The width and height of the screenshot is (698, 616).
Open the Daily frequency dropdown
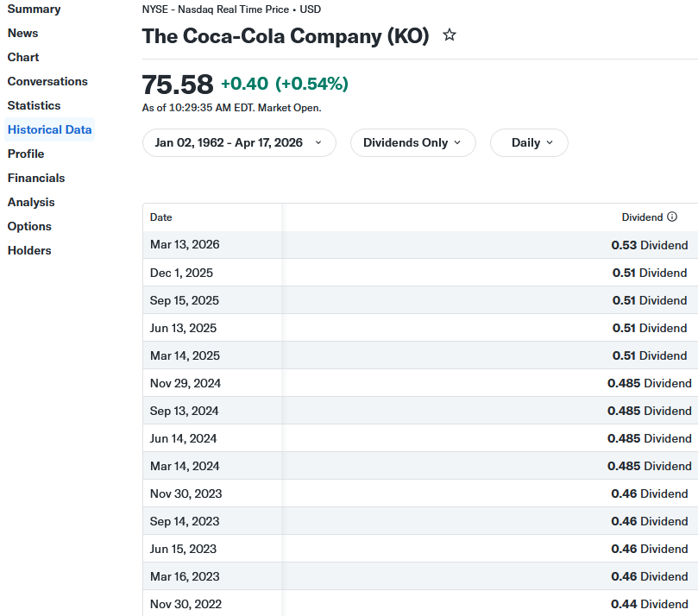click(529, 143)
